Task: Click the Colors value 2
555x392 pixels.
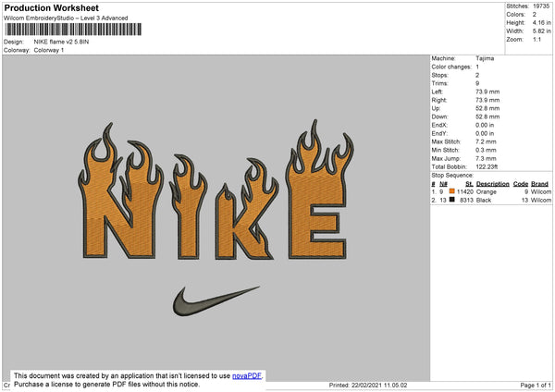Action: (535, 15)
